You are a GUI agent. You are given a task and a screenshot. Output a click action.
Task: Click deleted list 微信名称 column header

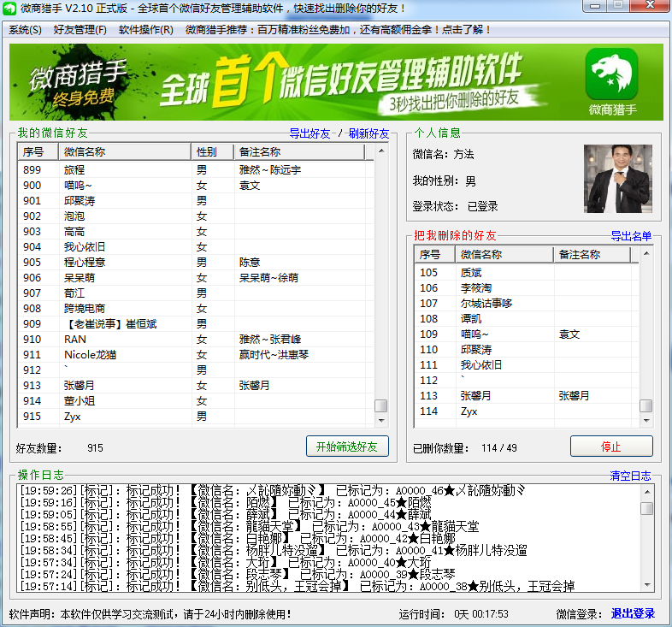tap(504, 254)
